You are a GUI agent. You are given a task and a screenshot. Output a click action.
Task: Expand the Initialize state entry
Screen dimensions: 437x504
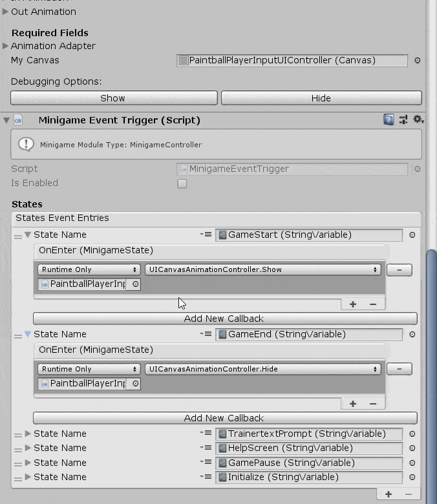pyautogui.click(x=28, y=477)
